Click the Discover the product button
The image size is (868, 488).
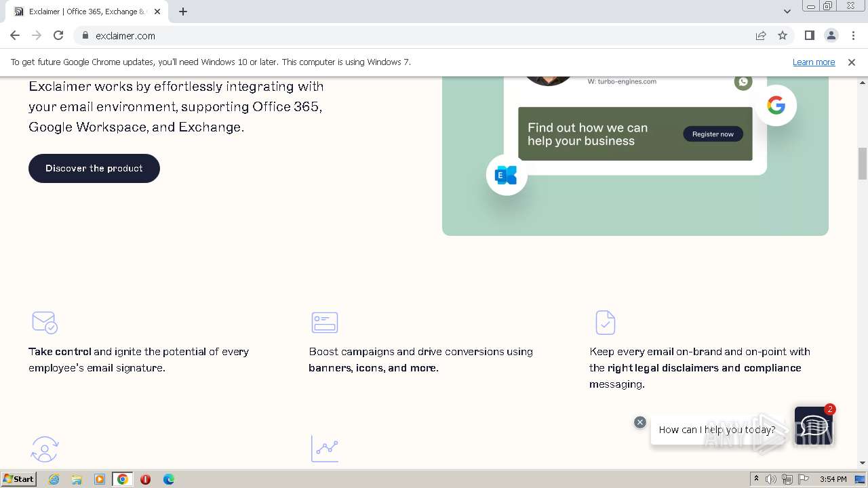[94, 168]
